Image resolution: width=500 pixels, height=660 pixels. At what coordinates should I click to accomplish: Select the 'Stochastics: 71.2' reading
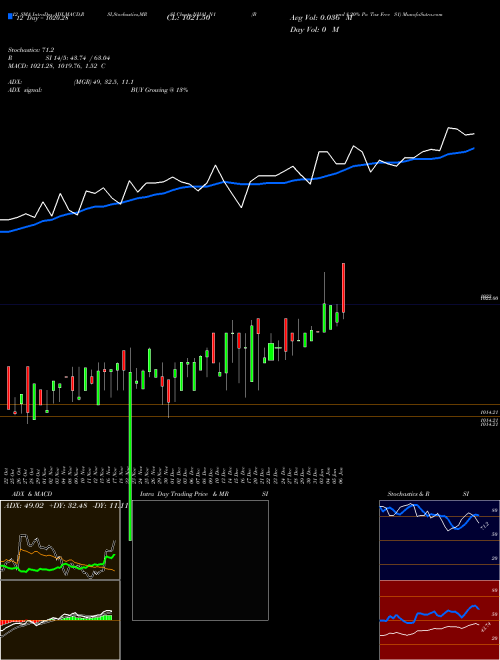click(x=31, y=50)
